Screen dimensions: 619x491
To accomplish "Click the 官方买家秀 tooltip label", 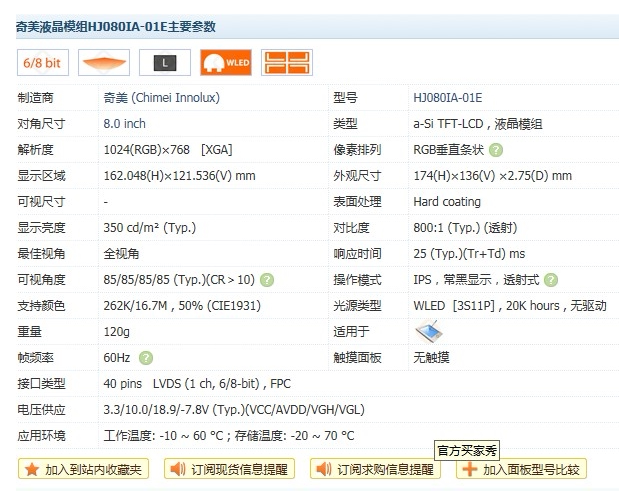I will pos(467,450).
